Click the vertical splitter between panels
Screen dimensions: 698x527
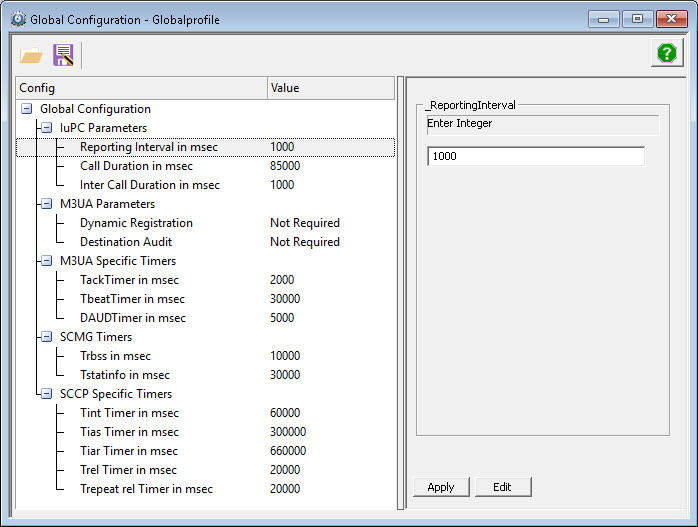[401, 293]
